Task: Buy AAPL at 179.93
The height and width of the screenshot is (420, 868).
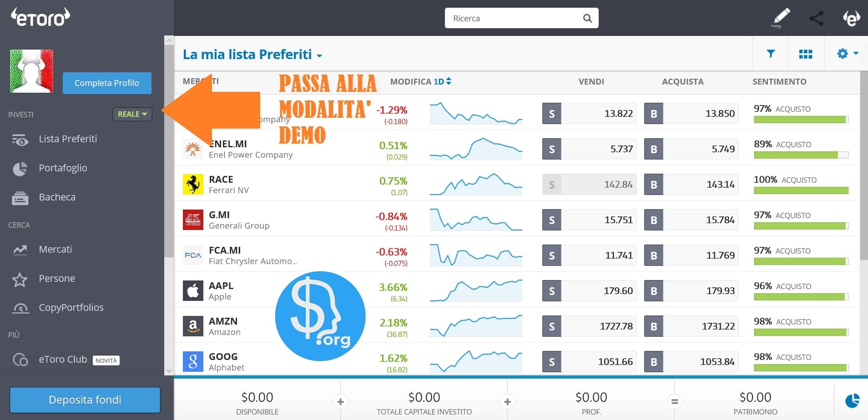Action: click(x=691, y=291)
